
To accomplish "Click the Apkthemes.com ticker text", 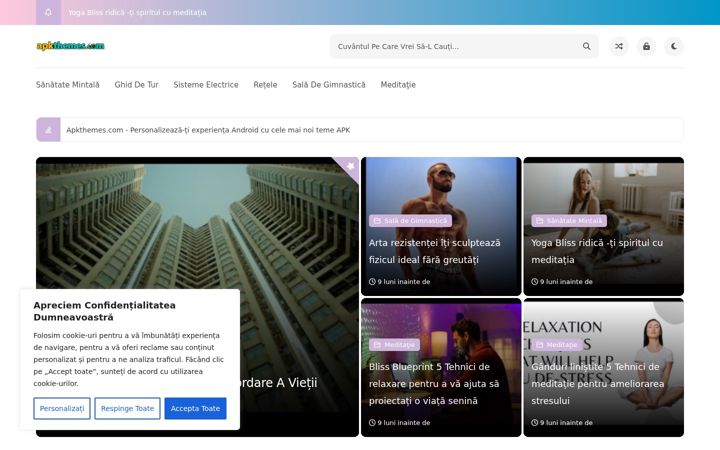I will (208, 130).
